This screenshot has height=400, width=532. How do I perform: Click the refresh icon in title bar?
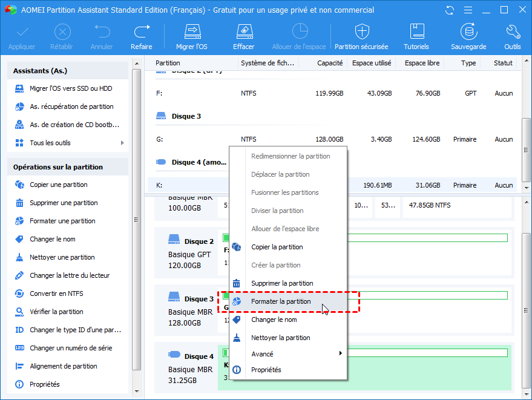(x=449, y=10)
